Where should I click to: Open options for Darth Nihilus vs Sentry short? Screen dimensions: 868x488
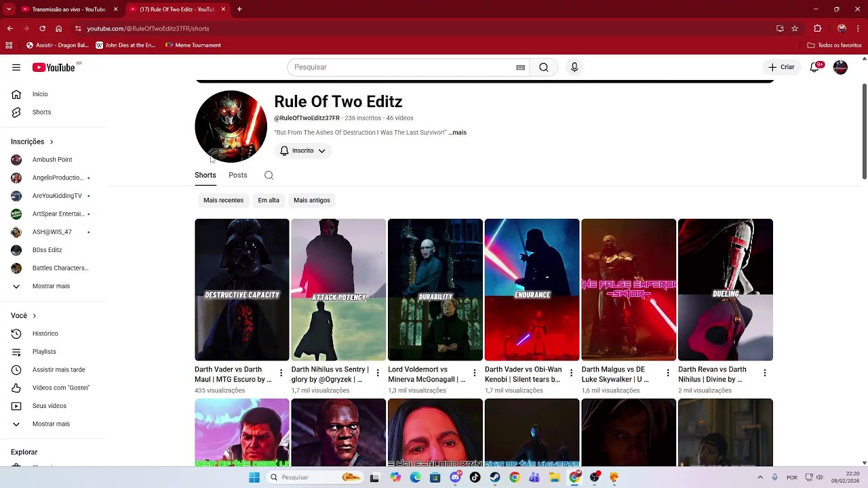click(x=378, y=373)
